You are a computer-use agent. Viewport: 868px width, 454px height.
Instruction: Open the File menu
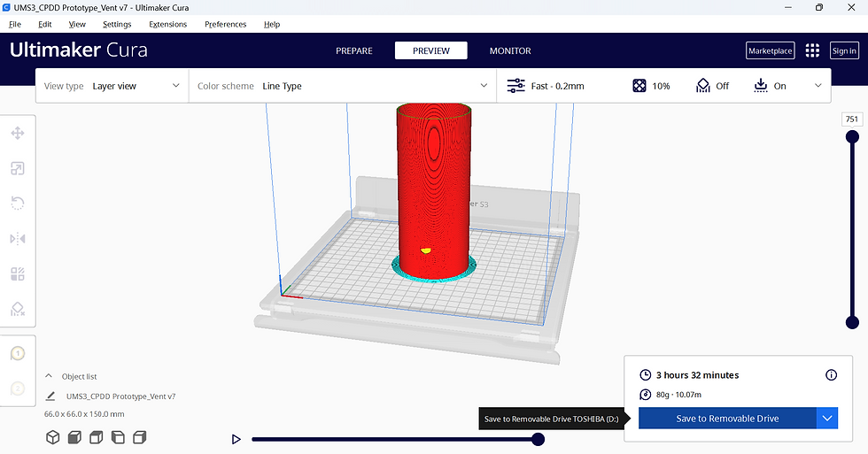tap(15, 24)
